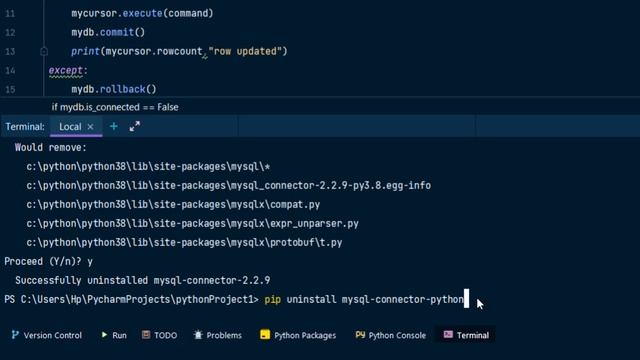Click the mysqlx\protobuf\t.py path line
The width and height of the screenshot is (640, 360).
184,242
